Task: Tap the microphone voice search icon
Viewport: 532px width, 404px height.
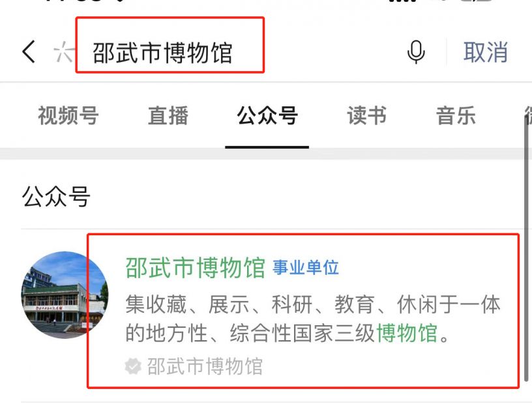Action: pyautogui.click(x=416, y=52)
